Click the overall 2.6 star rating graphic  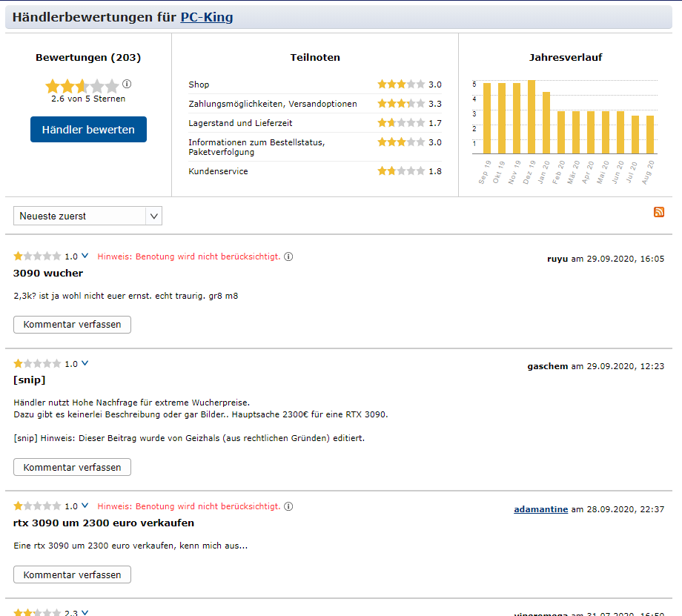[x=82, y=86]
